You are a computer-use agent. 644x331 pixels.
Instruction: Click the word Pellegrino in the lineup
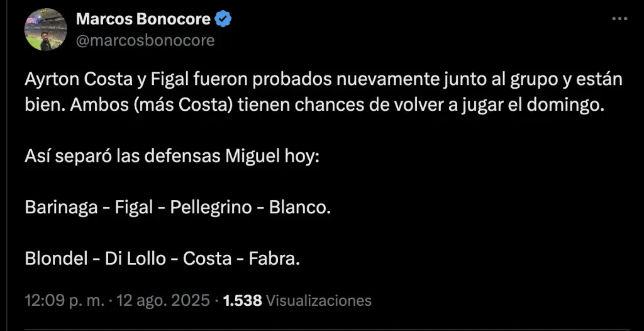point(211,207)
